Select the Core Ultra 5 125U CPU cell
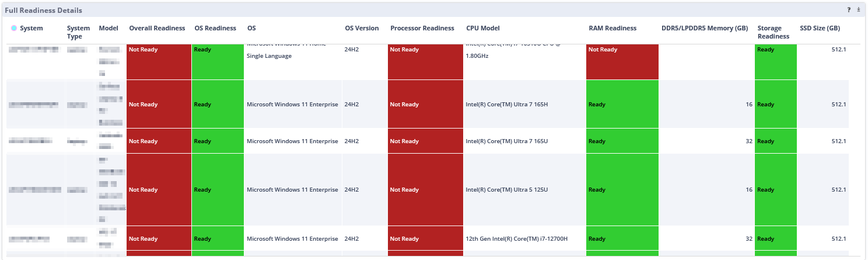Image resolution: width=868 pixels, height=260 pixels. (506, 190)
